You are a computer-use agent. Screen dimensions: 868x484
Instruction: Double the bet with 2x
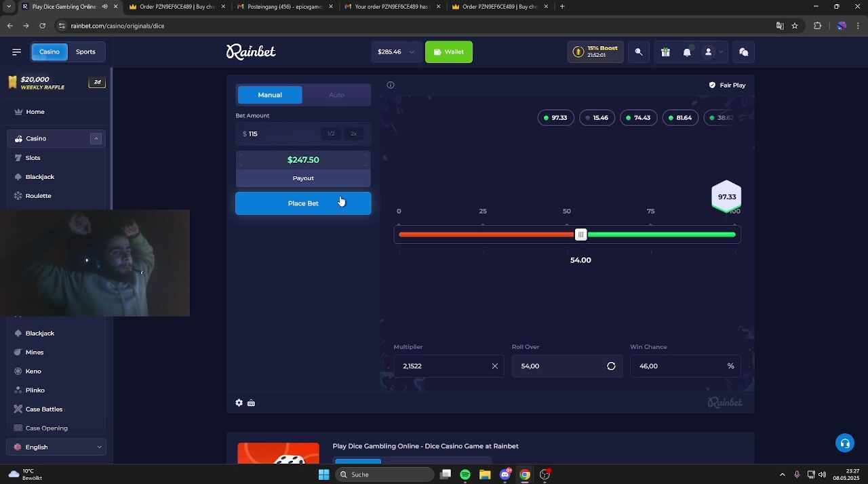coord(353,134)
